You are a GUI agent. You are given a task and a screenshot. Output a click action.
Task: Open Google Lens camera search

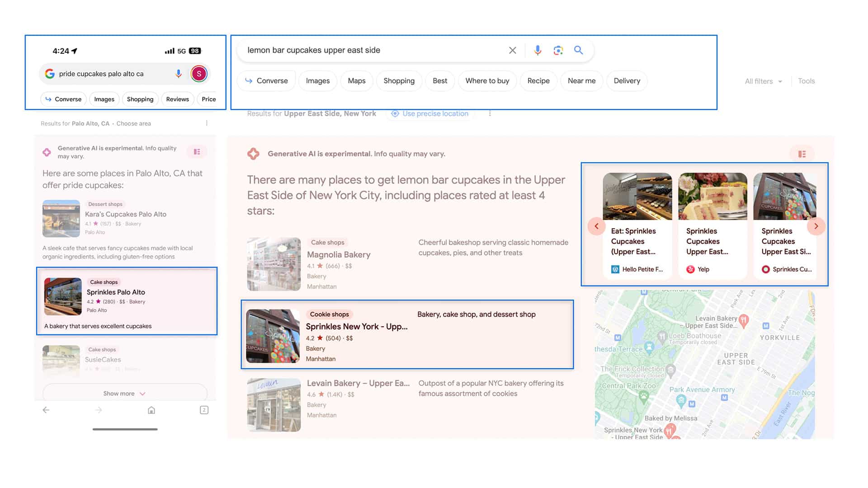(558, 50)
